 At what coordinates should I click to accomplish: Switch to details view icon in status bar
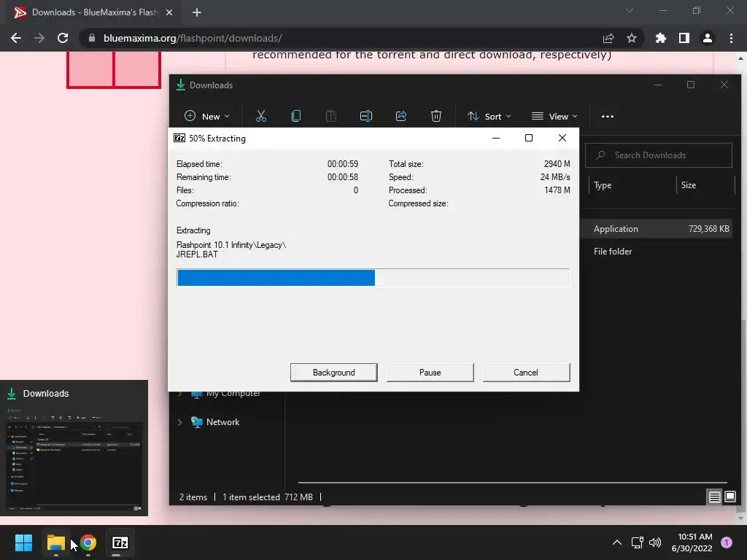coord(715,497)
